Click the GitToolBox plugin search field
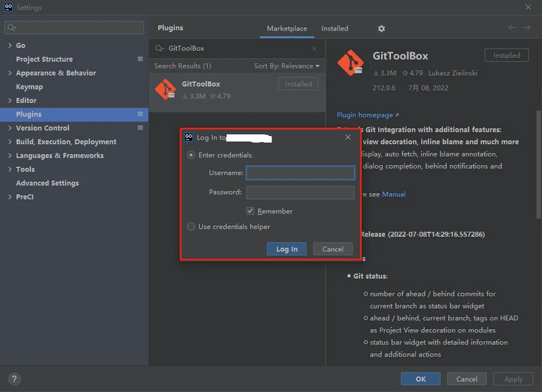Viewport: 542px width, 392px height. click(x=237, y=48)
